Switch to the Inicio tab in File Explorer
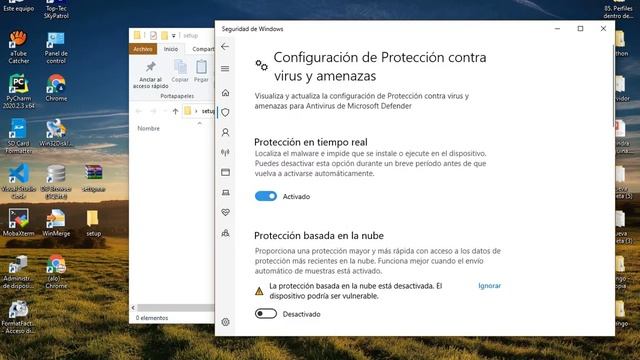The image size is (640, 360). pyautogui.click(x=171, y=49)
